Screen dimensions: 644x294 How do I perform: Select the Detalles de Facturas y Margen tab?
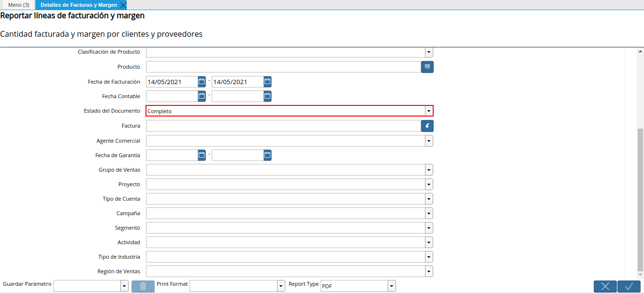[79, 5]
